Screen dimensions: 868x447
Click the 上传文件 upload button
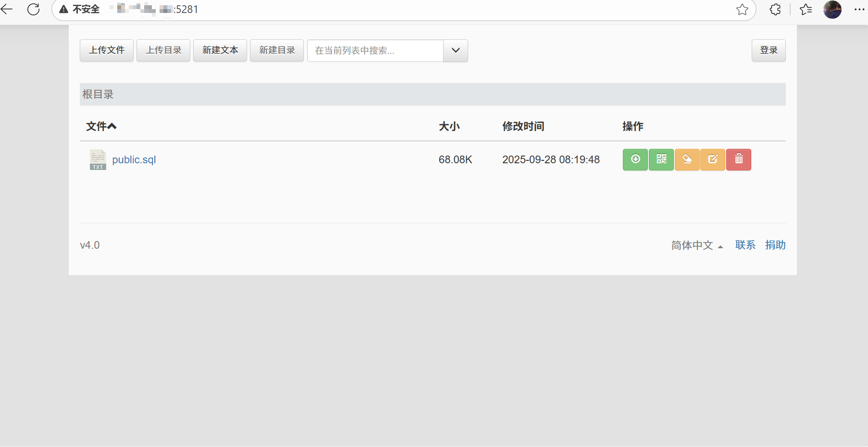(106, 50)
